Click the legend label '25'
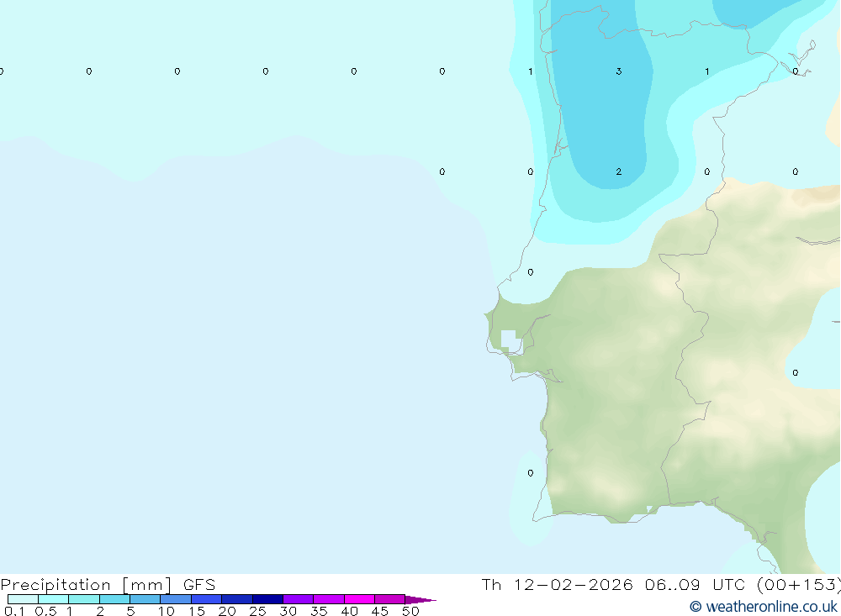 coord(258,611)
